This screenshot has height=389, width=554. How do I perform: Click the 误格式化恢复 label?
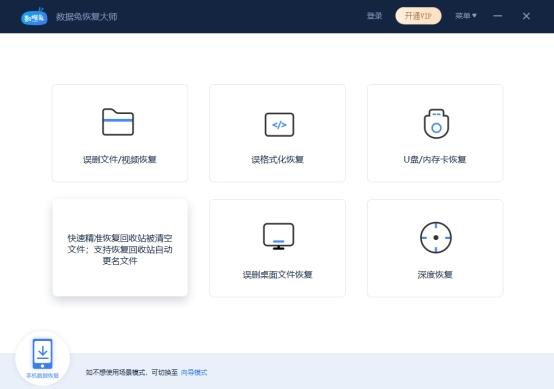pyautogui.click(x=277, y=160)
